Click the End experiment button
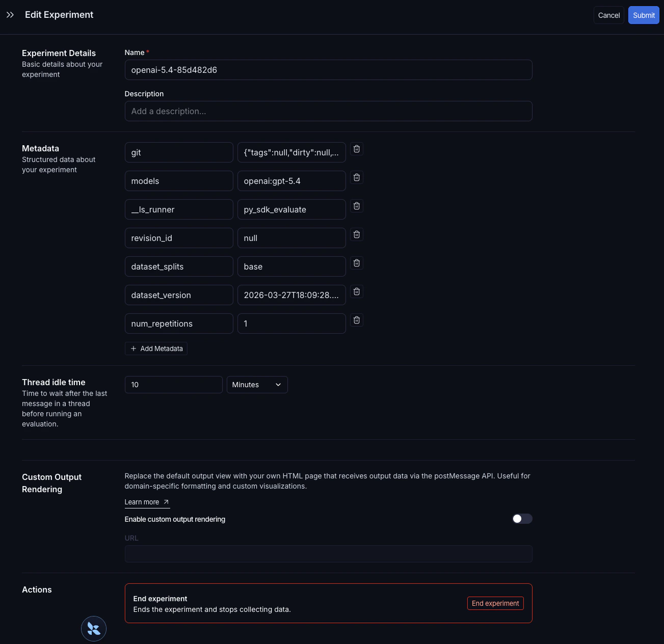The image size is (664, 644). pyautogui.click(x=495, y=603)
